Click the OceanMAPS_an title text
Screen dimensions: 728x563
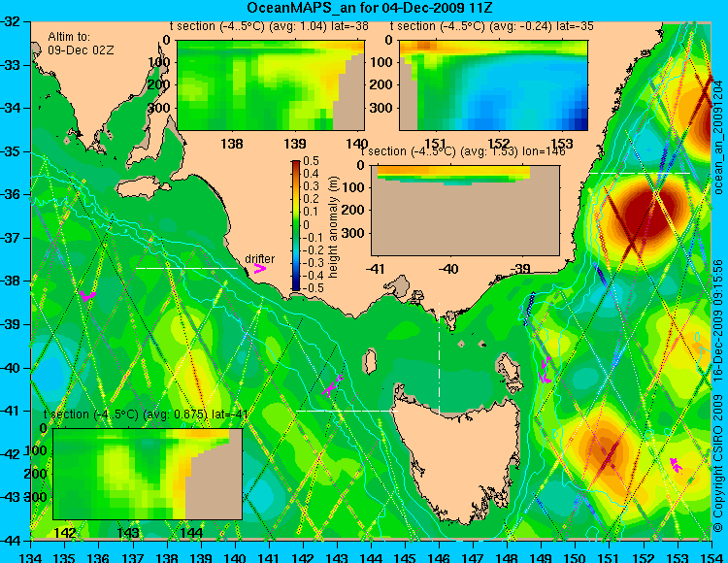[x=369, y=8]
